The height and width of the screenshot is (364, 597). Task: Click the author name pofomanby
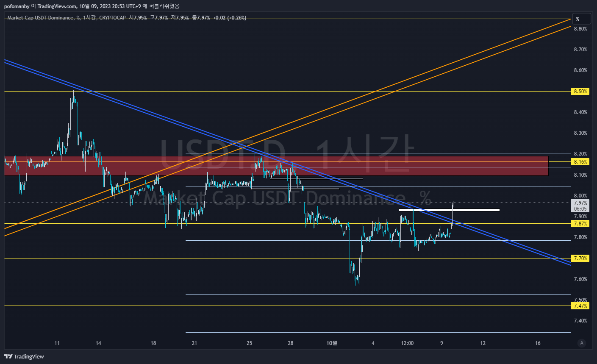(17, 6)
